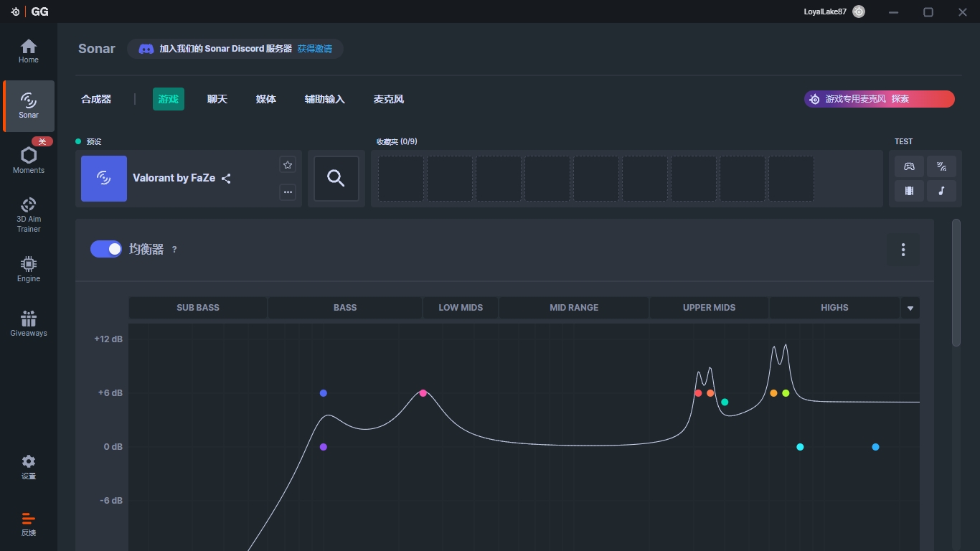Screen dimensions: 980x551
Task: Select the MID RANGE band button
Action: coord(574,308)
